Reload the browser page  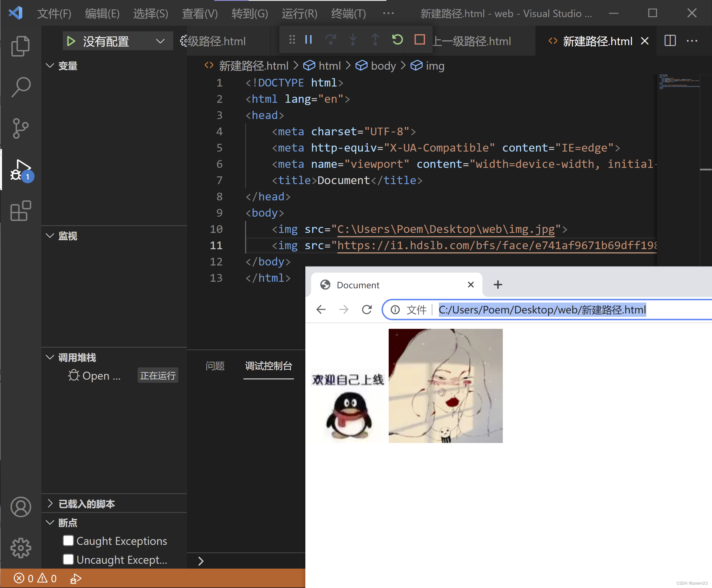click(x=367, y=310)
